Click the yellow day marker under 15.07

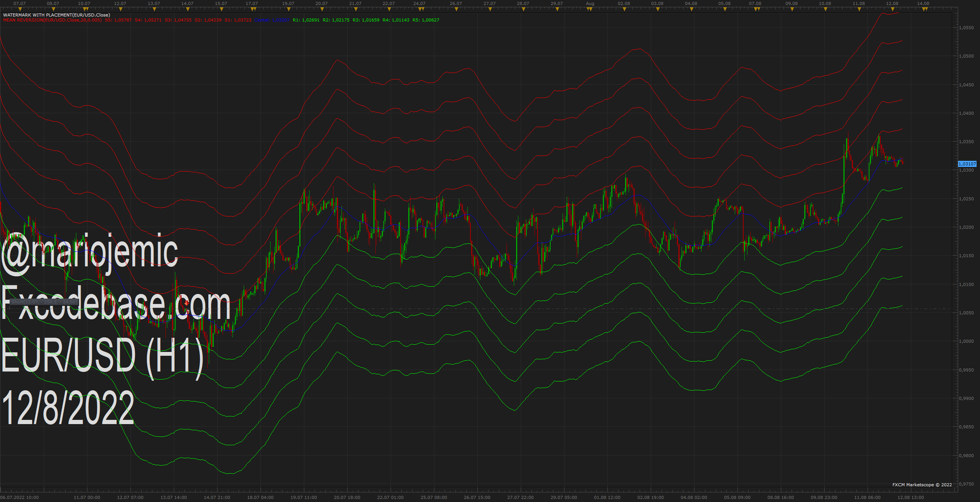click(221, 9)
